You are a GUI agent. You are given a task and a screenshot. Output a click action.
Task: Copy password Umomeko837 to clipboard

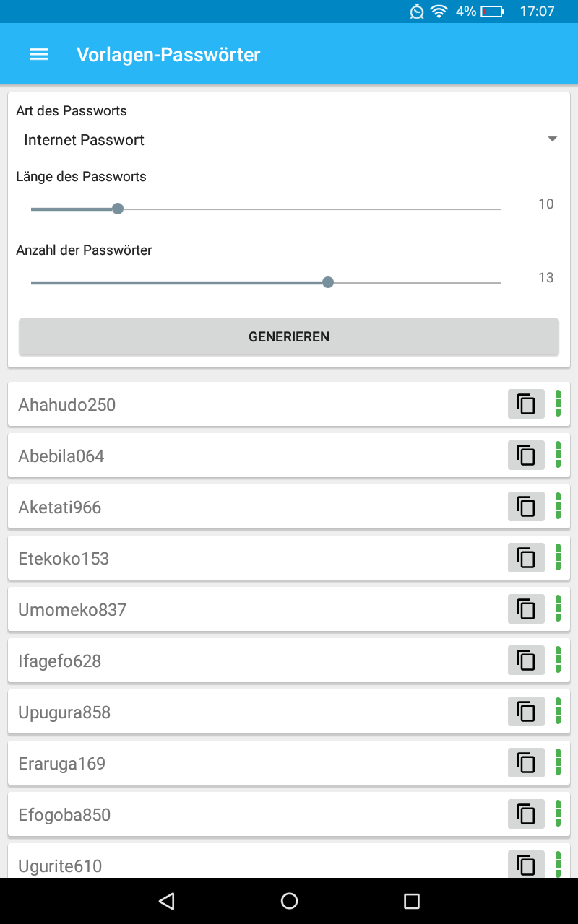[525, 609]
